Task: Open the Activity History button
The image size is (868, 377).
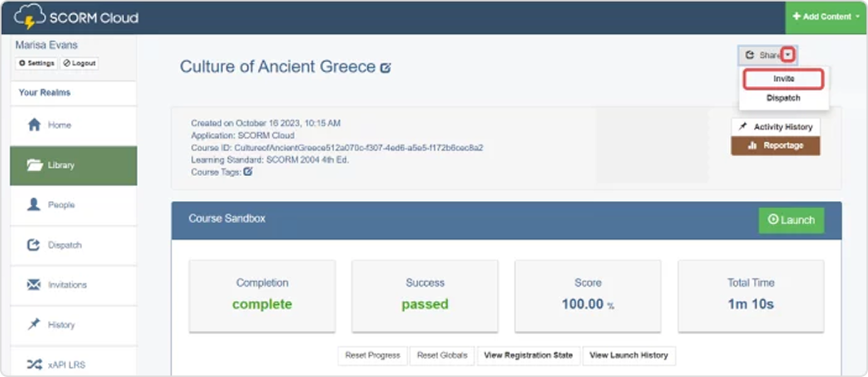Action: (x=775, y=126)
